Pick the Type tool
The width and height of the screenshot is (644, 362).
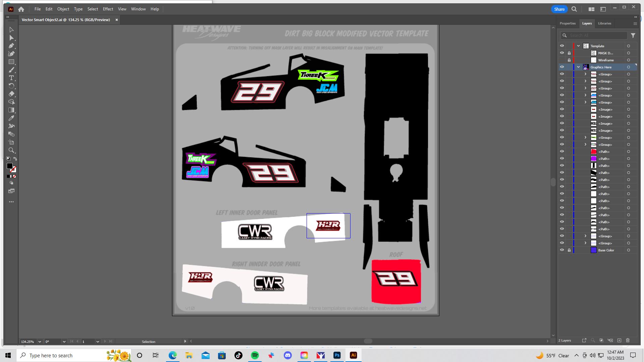(x=11, y=78)
